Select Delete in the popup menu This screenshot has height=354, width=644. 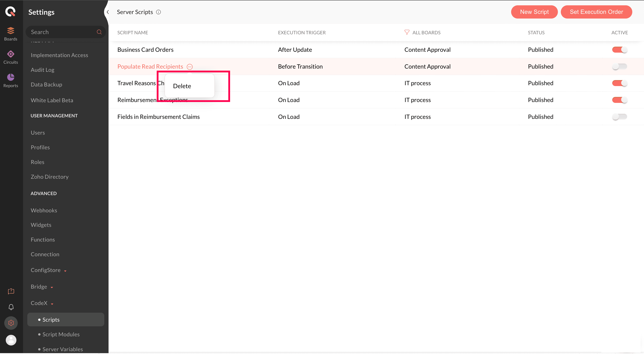(x=182, y=86)
